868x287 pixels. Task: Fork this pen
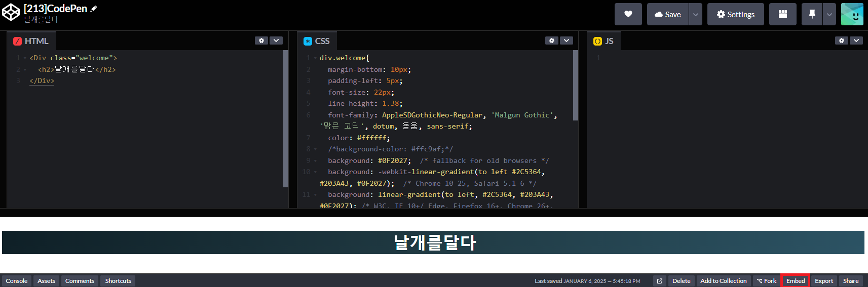[x=767, y=281]
